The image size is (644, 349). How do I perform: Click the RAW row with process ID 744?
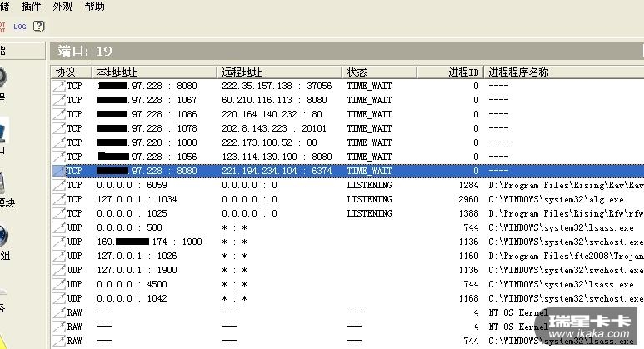[74, 341]
